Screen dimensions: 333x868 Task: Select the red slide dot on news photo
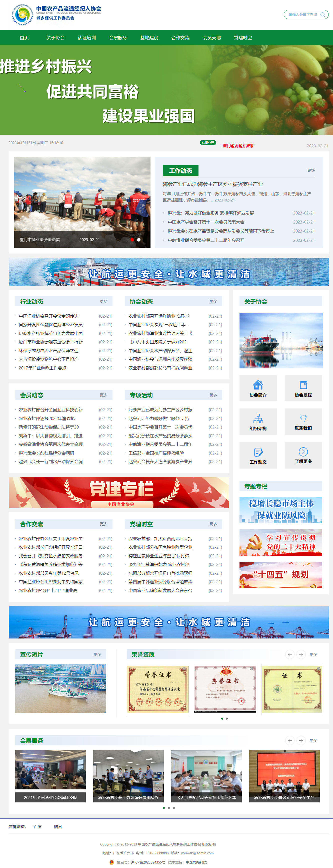pos(132,240)
